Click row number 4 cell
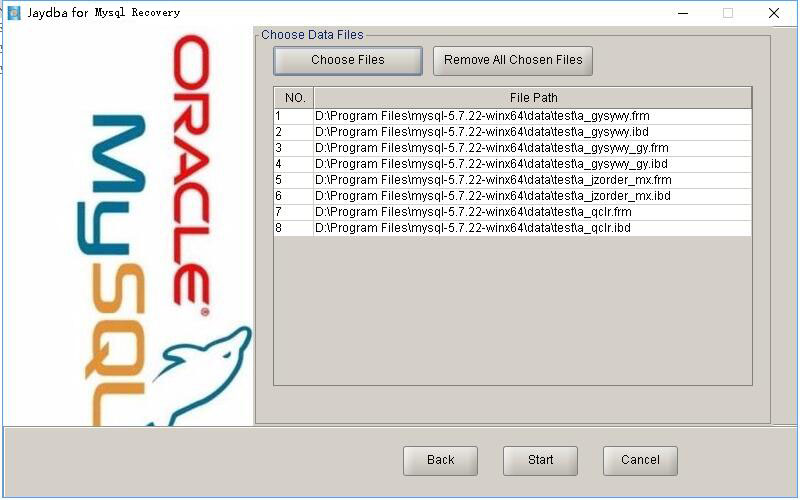 pyautogui.click(x=294, y=164)
